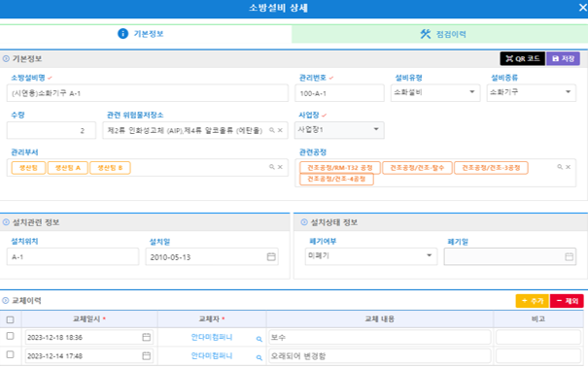The height and width of the screenshot is (367, 588).
Task: Open the 설치일 calendar picker
Action: (271, 257)
